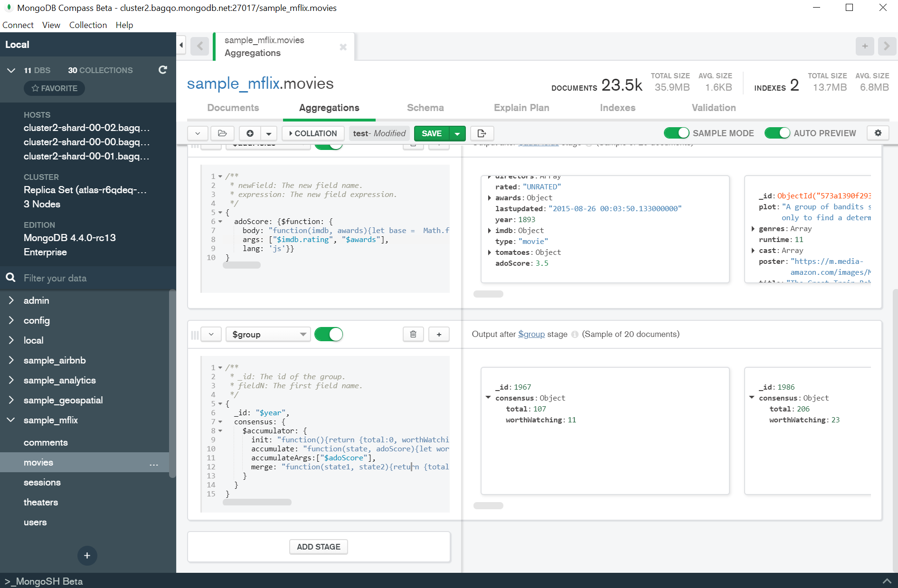Toggle Auto Preview switch
This screenshot has width=898, height=588.
coord(777,133)
